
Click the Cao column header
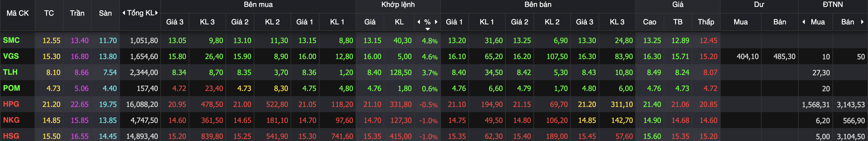click(x=650, y=22)
